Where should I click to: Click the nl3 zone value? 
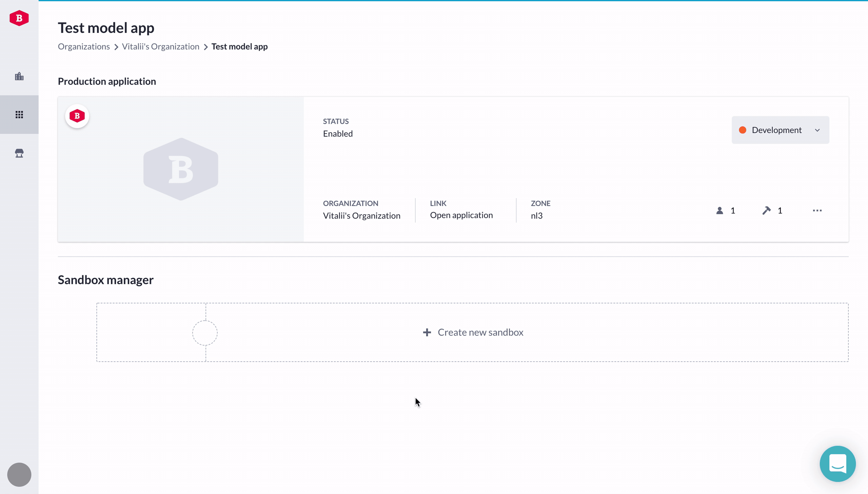[x=536, y=216]
